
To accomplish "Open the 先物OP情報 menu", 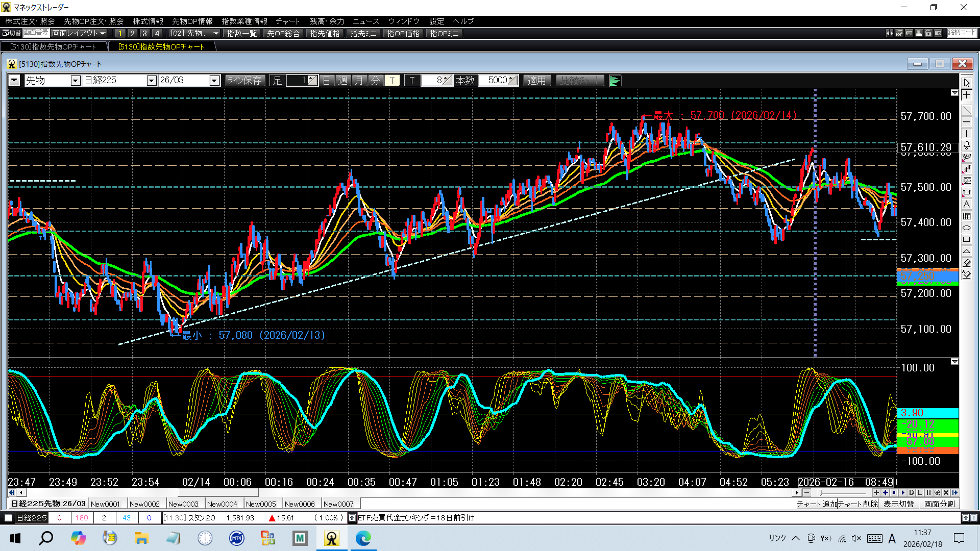I will tap(192, 21).
